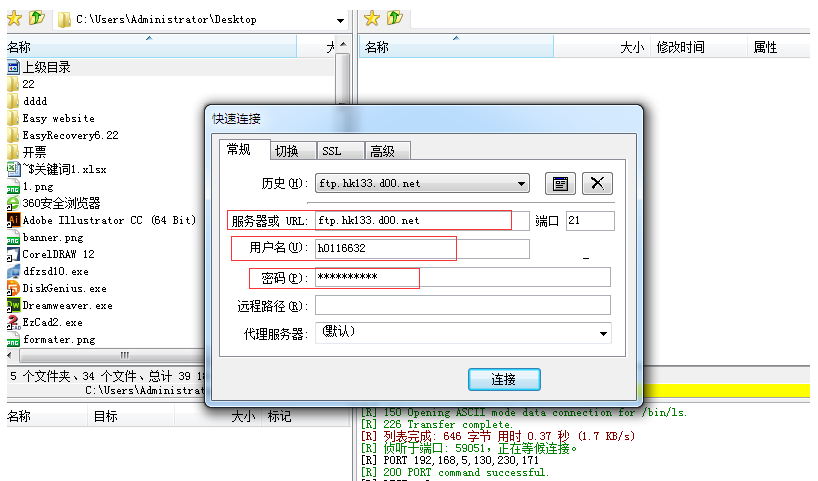Click the 连接 connect button
This screenshot has width=818, height=481.
tap(504, 379)
